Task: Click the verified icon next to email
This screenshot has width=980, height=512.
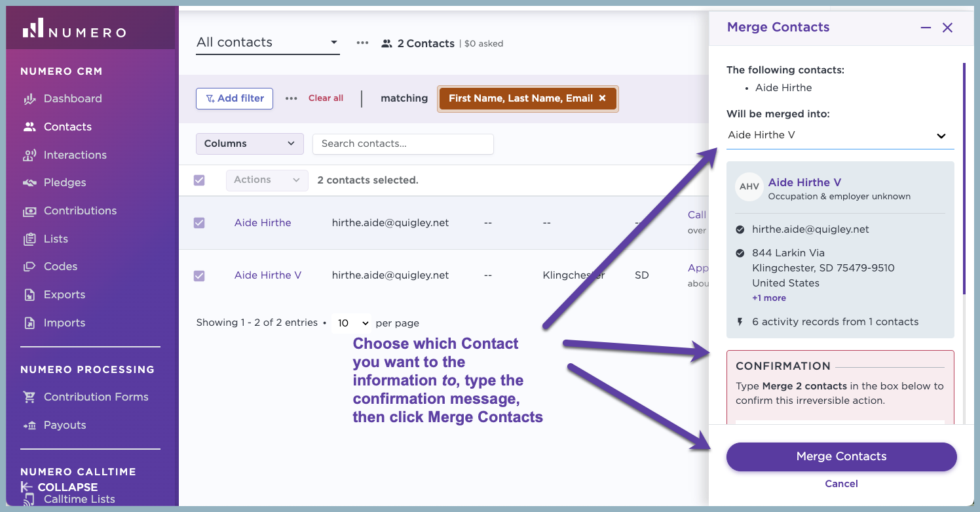Action: pos(740,229)
